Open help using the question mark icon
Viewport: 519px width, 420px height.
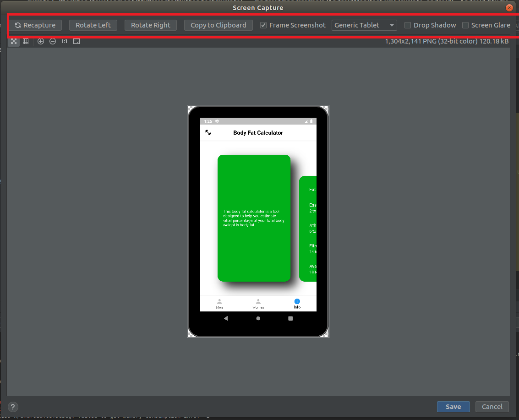[12, 407]
